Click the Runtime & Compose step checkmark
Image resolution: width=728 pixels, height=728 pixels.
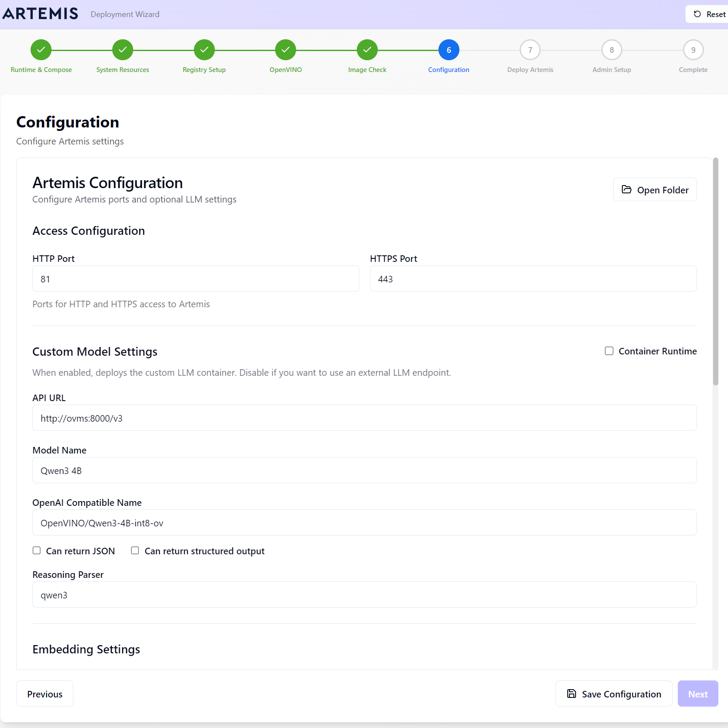41,50
